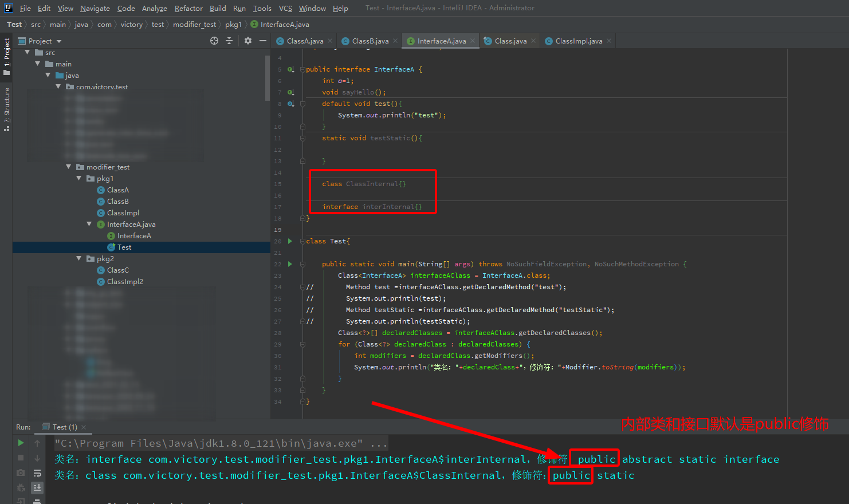The height and width of the screenshot is (504, 849).
Task: Select ClassB in the Project tree
Action: [117, 201]
